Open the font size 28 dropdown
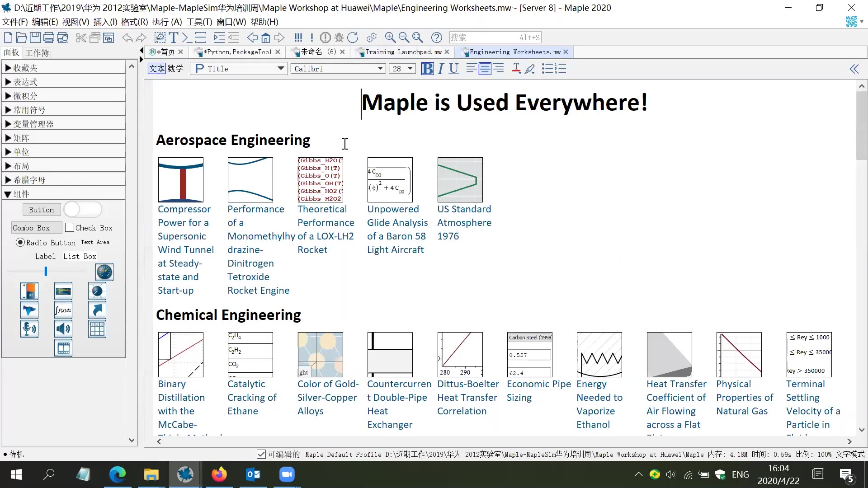 tap(410, 69)
